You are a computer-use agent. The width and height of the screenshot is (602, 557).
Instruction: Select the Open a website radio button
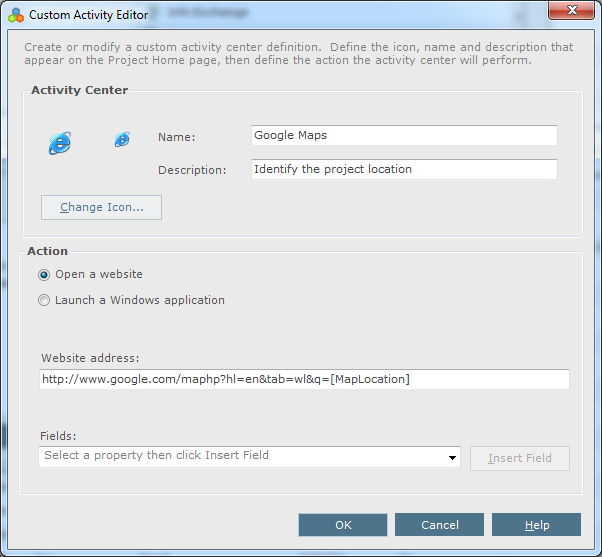[44, 275]
